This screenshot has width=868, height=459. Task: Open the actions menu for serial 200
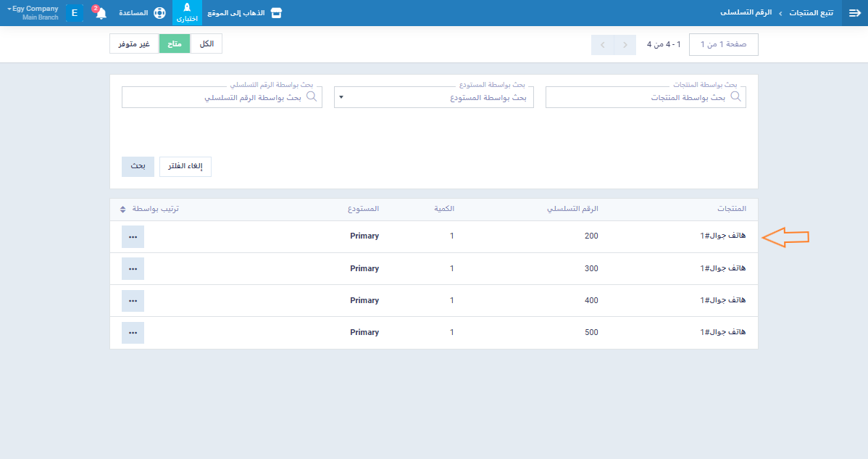pyautogui.click(x=133, y=236)
